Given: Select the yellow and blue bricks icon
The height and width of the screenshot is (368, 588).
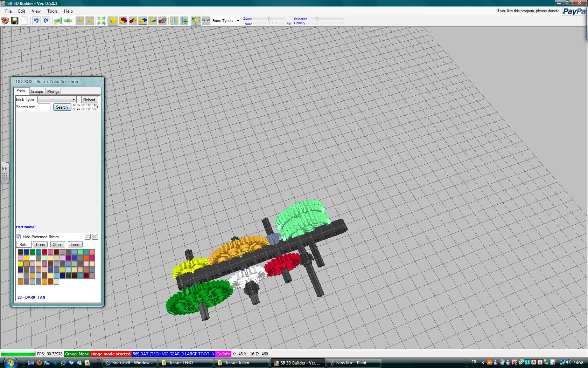Looking at the screenshot, I should (143, 21).
